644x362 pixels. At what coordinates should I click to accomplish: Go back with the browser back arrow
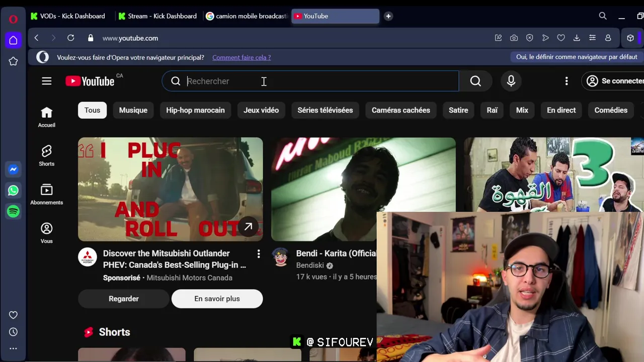click(x=36, y=38)
